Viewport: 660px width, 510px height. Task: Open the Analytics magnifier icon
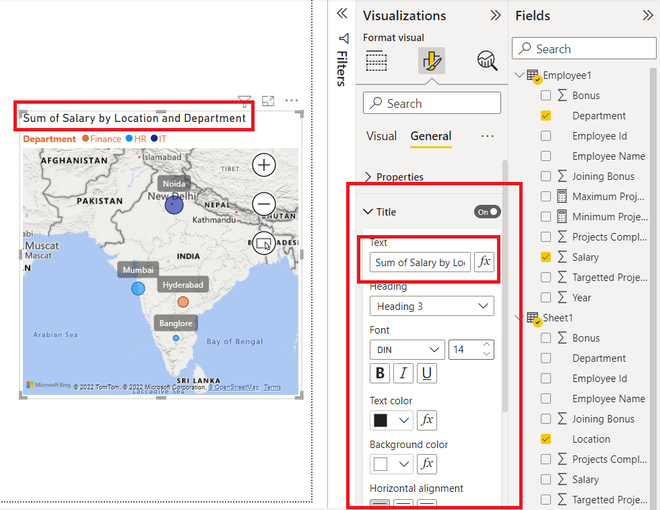coord(487,61)
